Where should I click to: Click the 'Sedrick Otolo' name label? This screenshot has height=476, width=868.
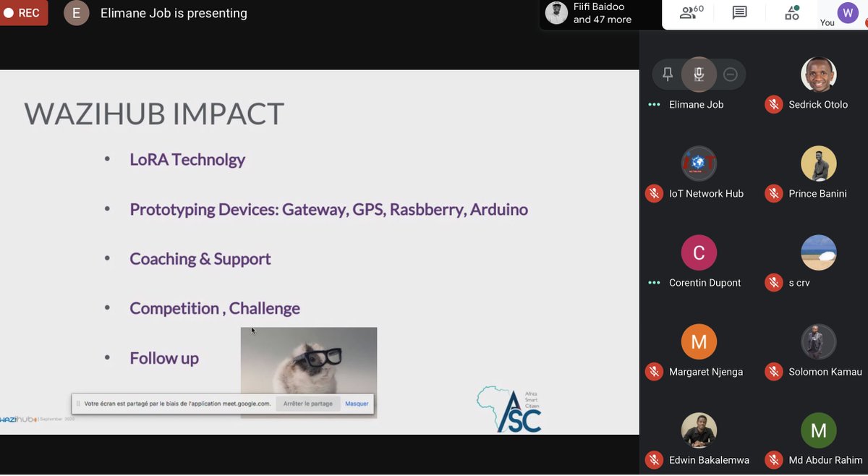tap(818, 105)
